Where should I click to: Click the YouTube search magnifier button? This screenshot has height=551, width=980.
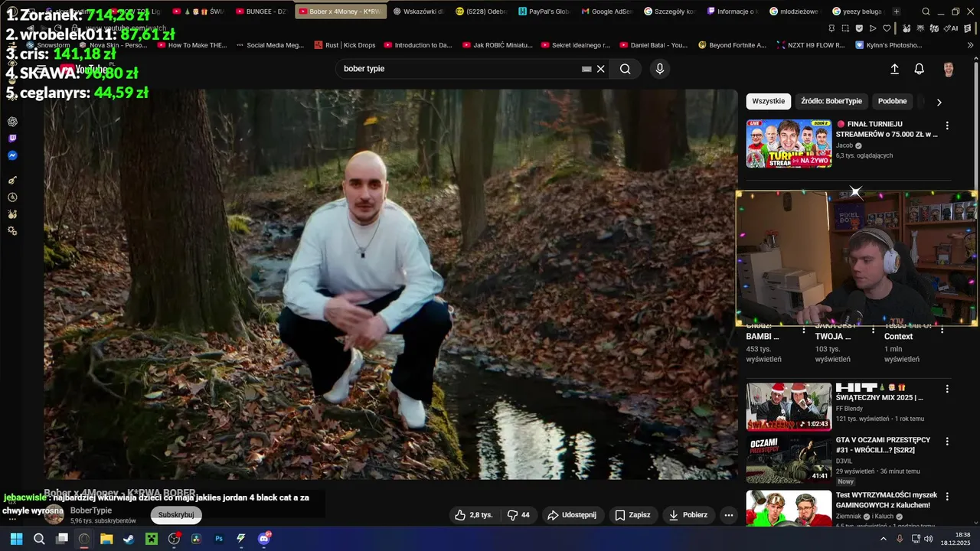coord(626,69)
